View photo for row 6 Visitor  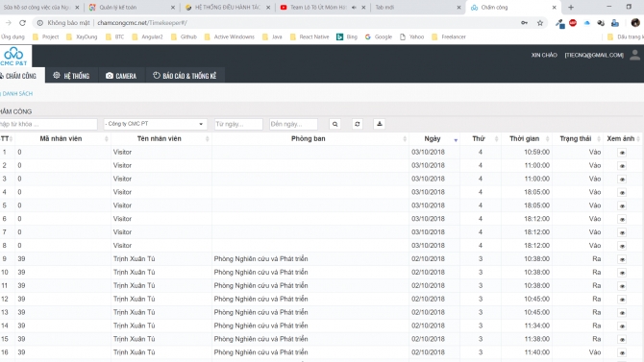622,219
